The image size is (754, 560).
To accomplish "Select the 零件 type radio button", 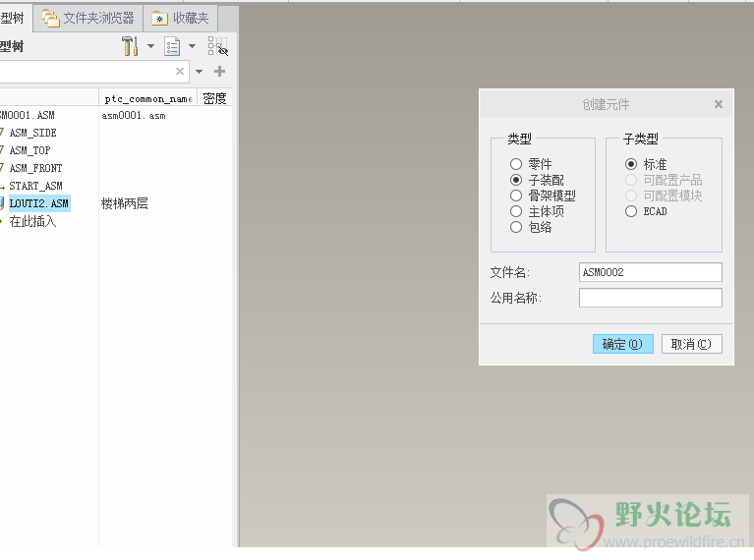I will (x=516, y=164).
